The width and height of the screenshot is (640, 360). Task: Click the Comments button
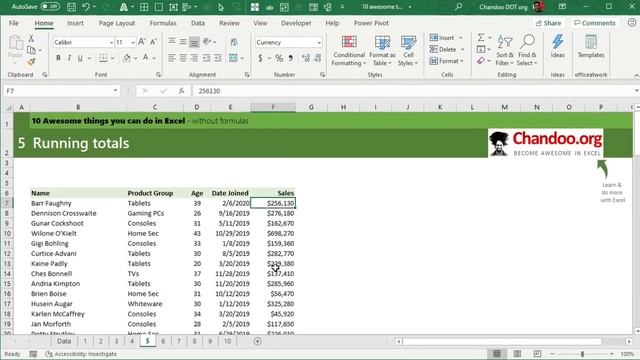594,23
